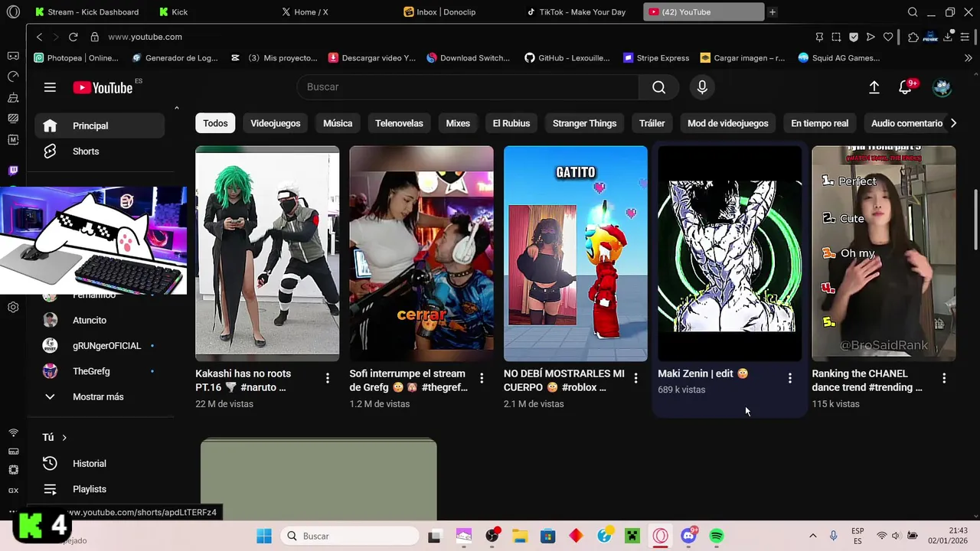Select the Stranger Things filter chip
This screenshot has height=551, width=980.
click(x=584, y=123)
